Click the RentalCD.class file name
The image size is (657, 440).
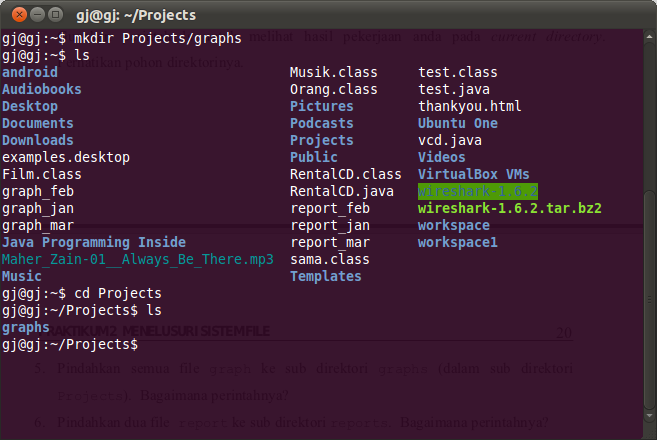click(x=346, y=174)
